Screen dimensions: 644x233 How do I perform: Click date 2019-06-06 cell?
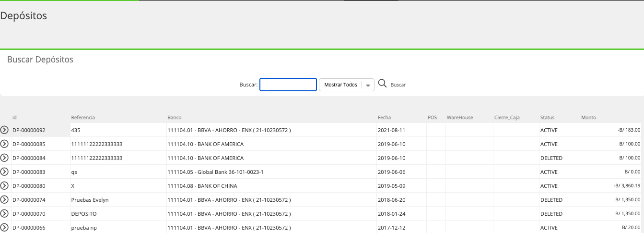(x=401, y=172)
